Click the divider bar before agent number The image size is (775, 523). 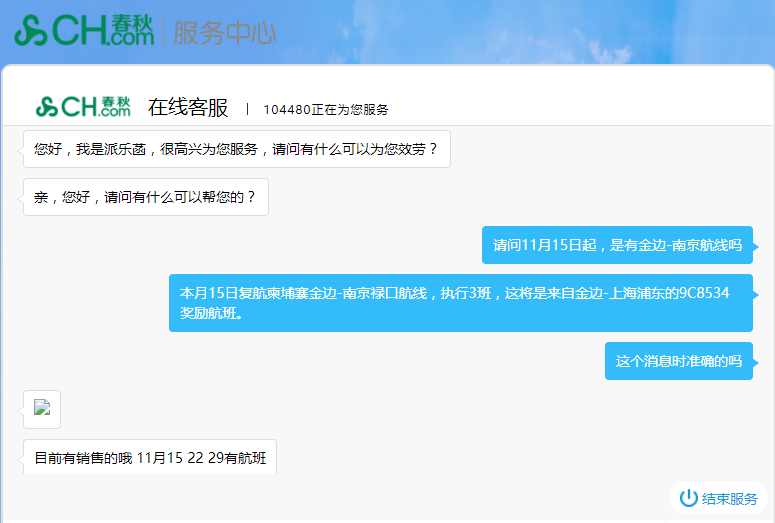247,109
